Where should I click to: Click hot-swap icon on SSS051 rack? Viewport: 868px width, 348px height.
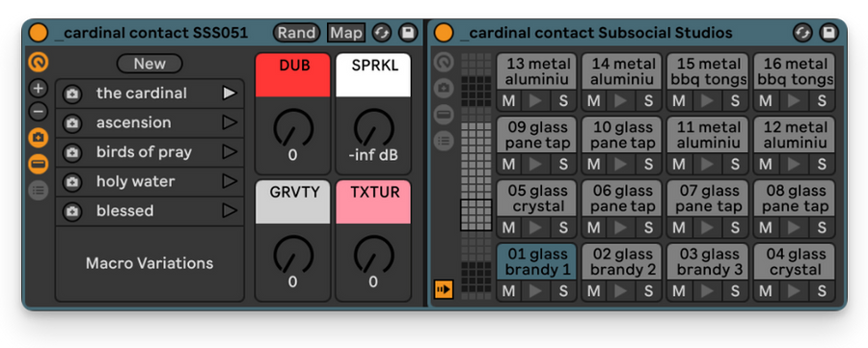click(x=381, y=33)
